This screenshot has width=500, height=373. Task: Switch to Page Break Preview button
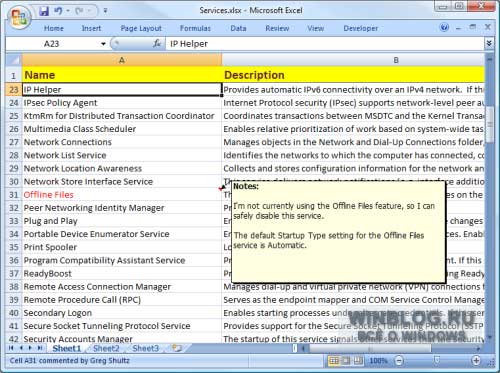tap(358, 361)
